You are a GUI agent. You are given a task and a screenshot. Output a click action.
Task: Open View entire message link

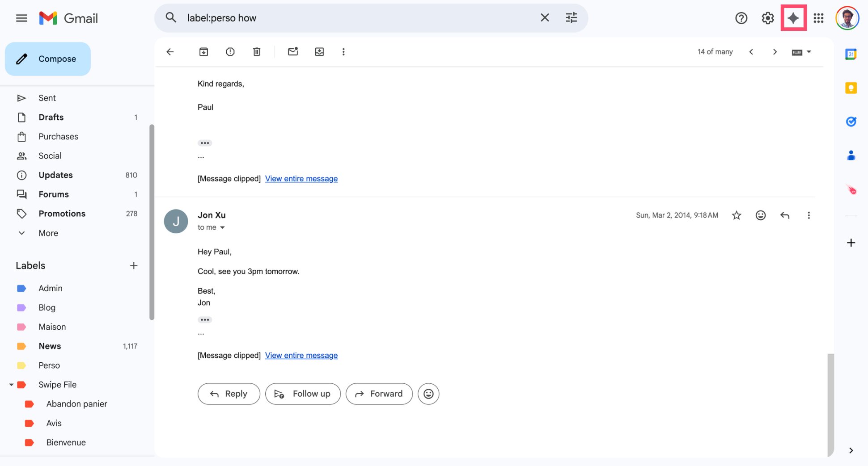[301, 355]
